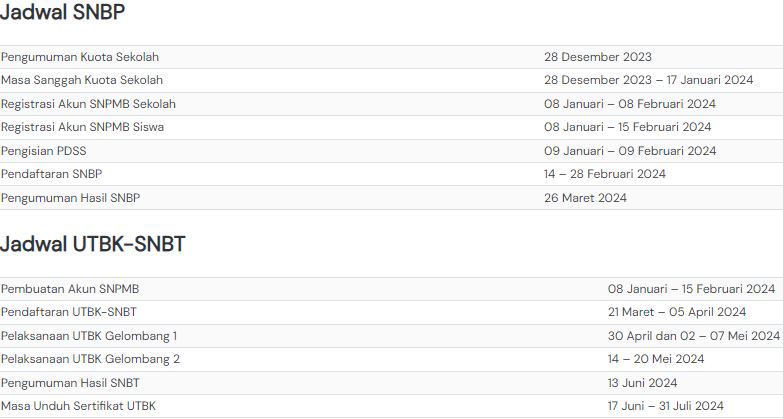Click the Pembuatan Akun SNPMB label

70,289
